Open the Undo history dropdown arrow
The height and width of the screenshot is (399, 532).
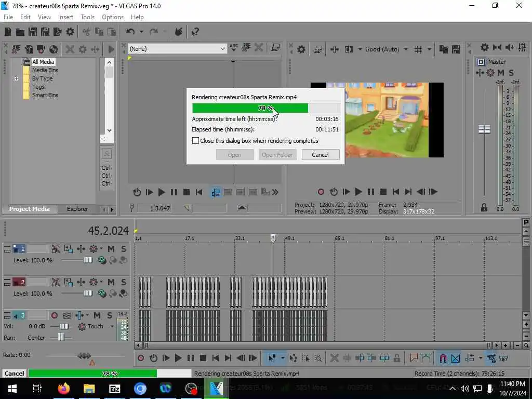click(x=141, y=32)
